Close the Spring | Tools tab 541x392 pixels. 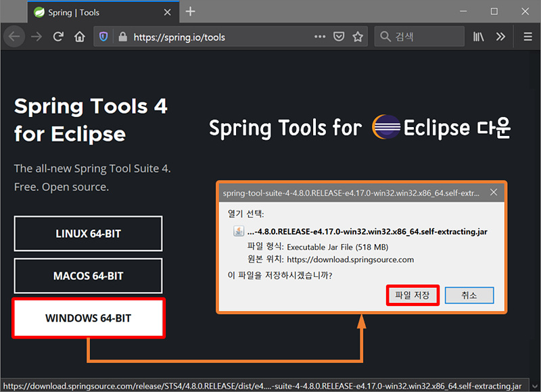[167, 12]
